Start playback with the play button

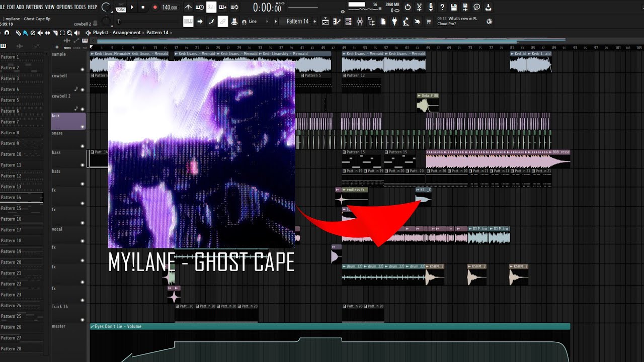pos(132,7)
